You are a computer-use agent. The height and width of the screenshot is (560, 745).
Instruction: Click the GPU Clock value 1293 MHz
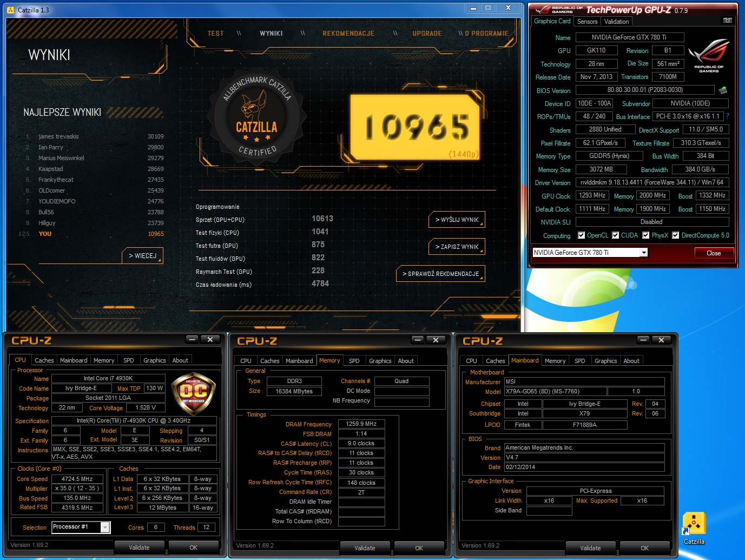(592, 195)
